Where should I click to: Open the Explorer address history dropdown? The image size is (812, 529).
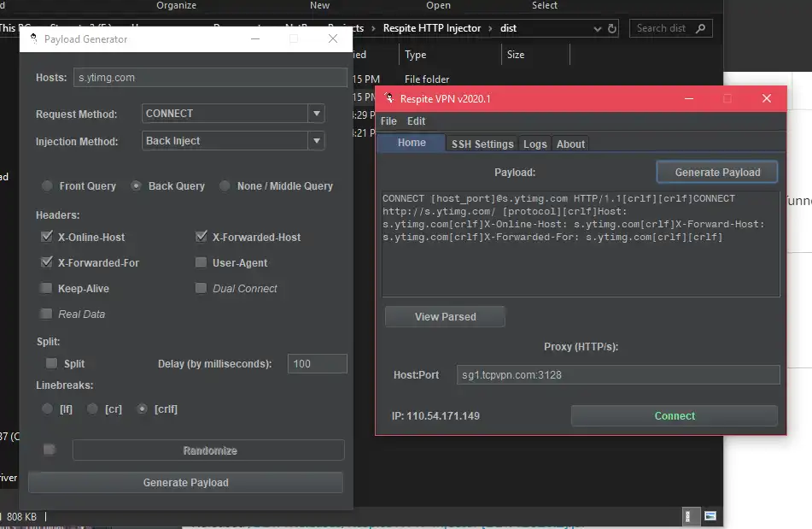(x=598, y=28)
